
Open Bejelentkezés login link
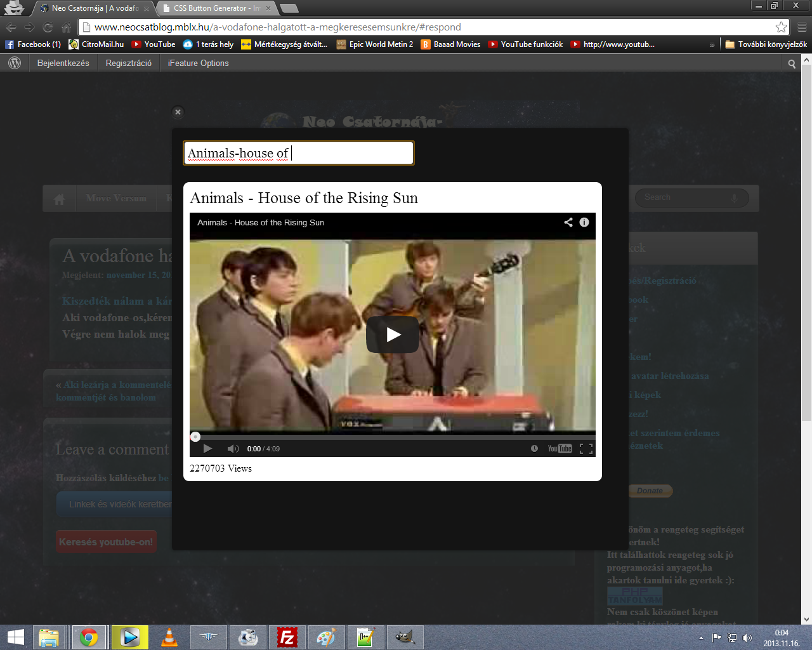coord(63,63)
